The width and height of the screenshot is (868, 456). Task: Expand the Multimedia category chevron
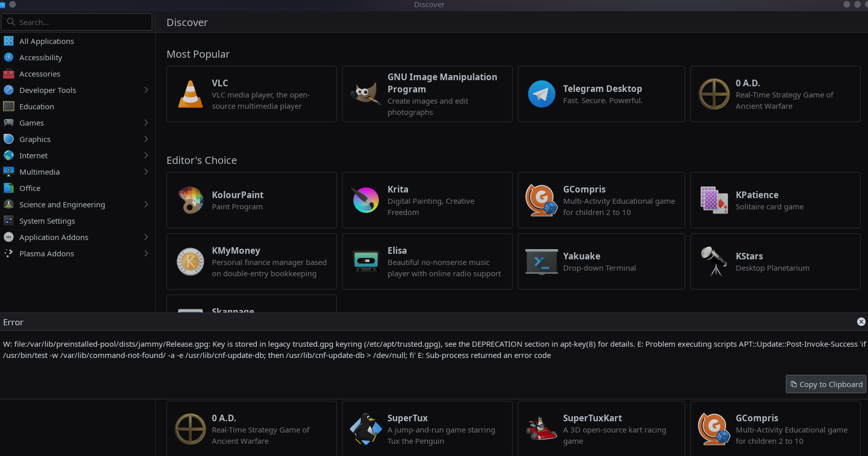(146, 172)
